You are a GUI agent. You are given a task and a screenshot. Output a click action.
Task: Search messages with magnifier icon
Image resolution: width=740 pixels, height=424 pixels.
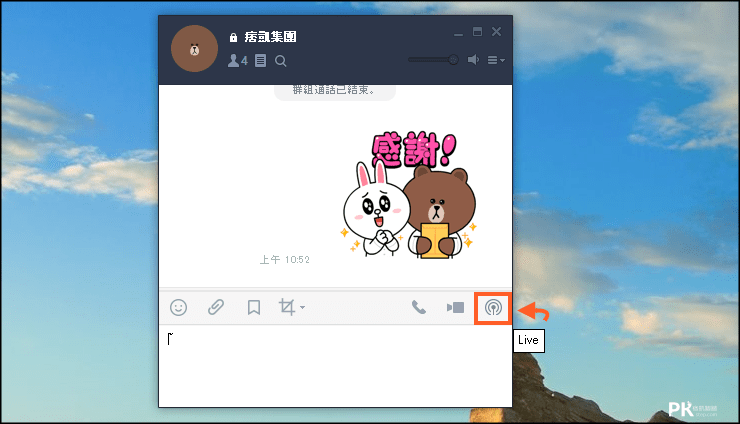point(281,61)
